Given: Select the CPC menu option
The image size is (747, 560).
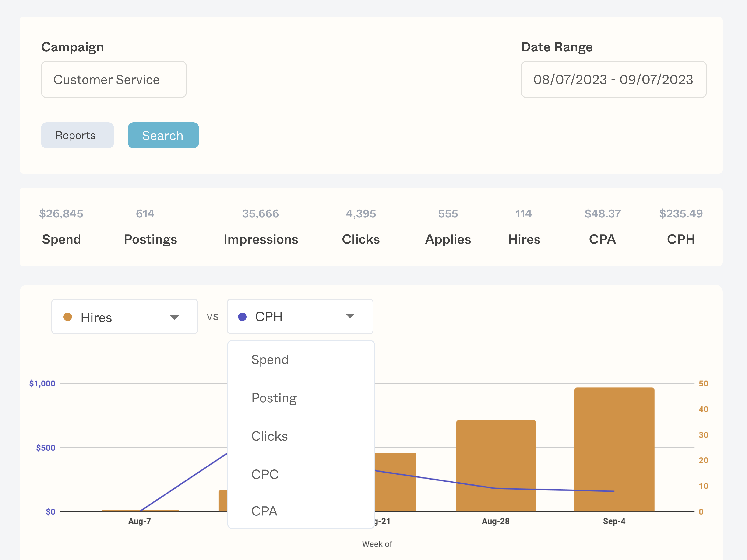Looking at the screenshot, I should click(265, 474).
